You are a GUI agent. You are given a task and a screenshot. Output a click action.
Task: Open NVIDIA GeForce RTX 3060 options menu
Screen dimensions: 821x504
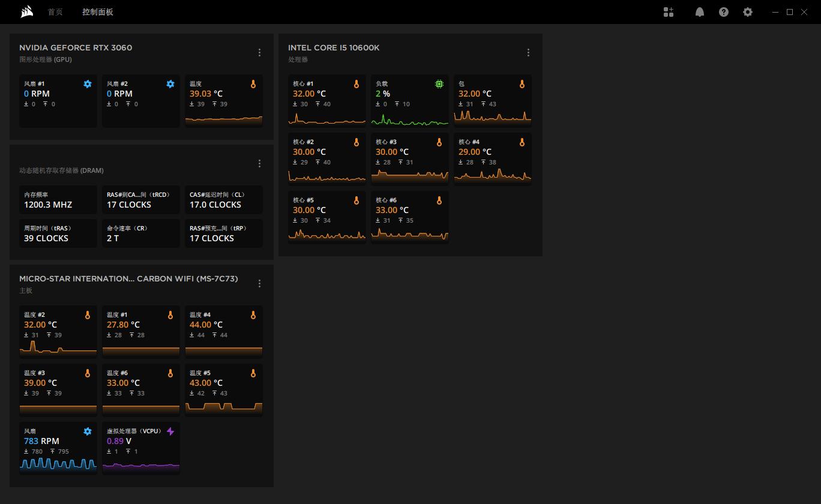[259, 53]
